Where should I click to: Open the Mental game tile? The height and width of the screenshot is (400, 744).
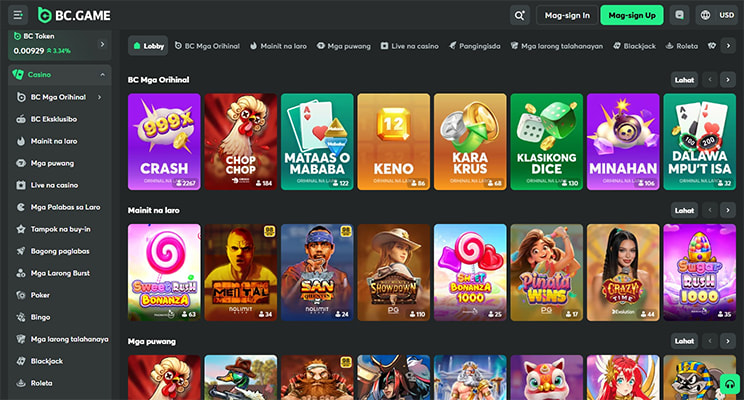click(241, 272)
